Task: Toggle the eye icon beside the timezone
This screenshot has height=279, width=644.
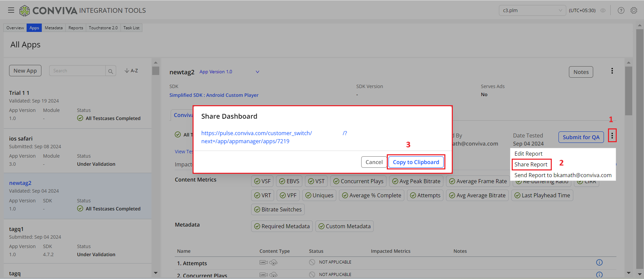Action: [603, 10]
